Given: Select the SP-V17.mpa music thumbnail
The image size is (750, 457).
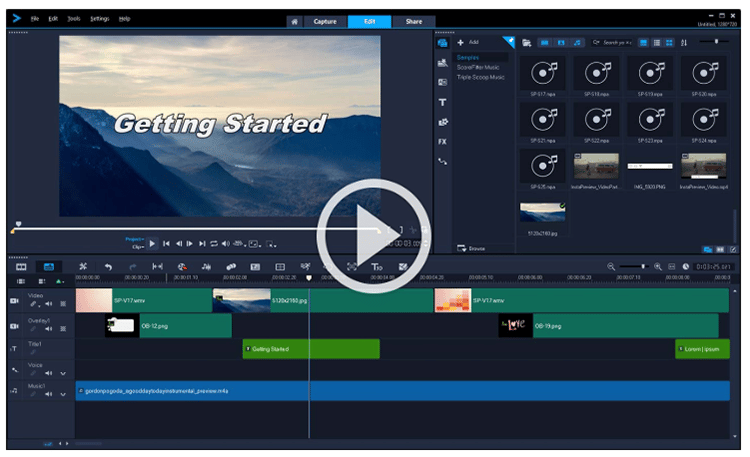Looking at the screenshot, I should 542,74.
